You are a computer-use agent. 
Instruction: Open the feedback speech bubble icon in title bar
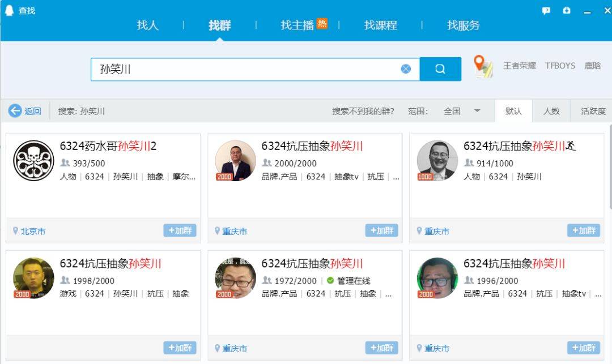pyautogui.click(x=546, y=11)
